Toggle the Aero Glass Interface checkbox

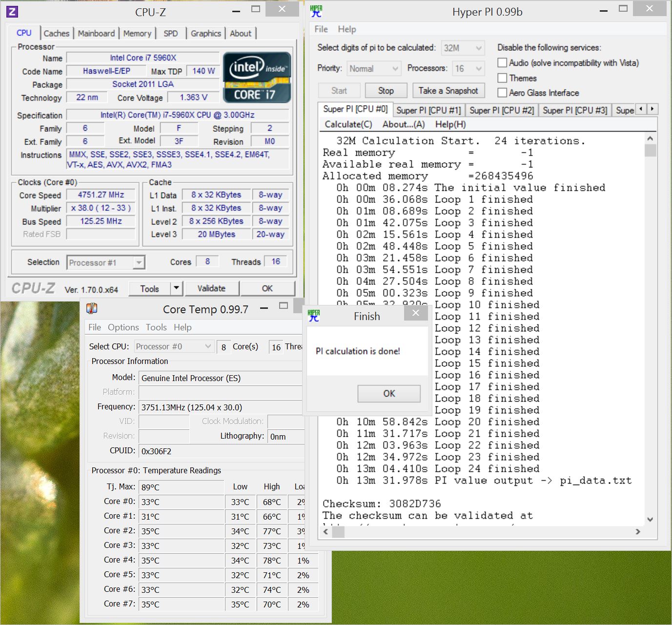[502, 92]
